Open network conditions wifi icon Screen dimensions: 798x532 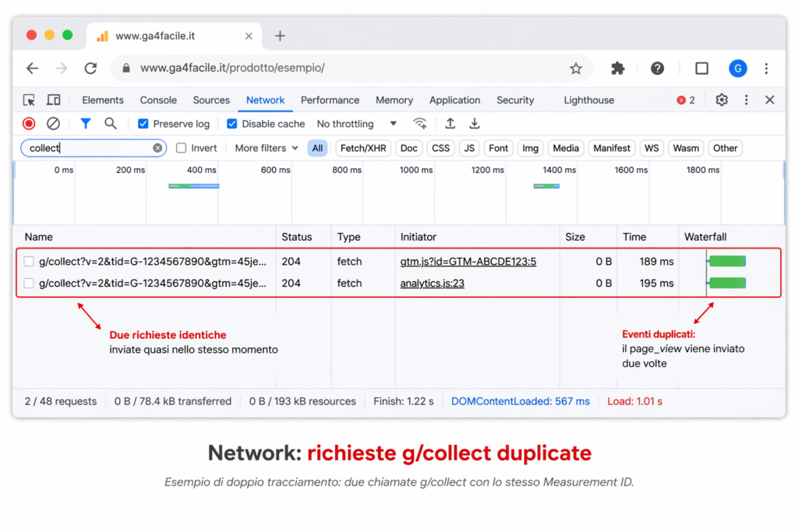tap(420, 124)
